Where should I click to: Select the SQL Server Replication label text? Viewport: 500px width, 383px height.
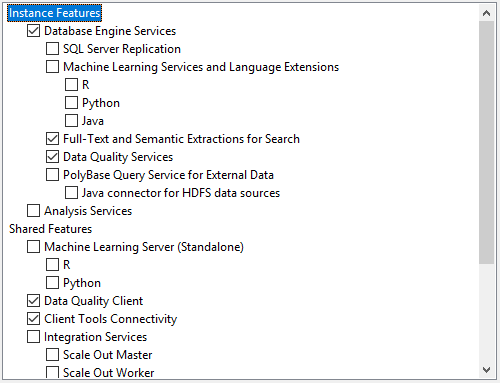point(122,49)
